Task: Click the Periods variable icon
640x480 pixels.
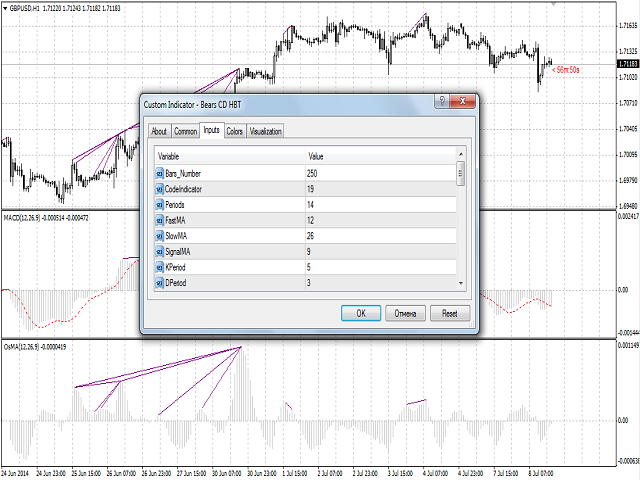Action: (x=159, y=205)
